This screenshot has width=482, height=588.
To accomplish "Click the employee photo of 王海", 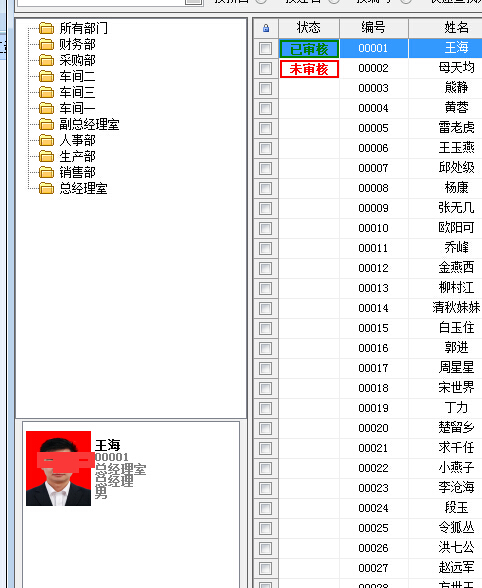I will pos(59,468).
